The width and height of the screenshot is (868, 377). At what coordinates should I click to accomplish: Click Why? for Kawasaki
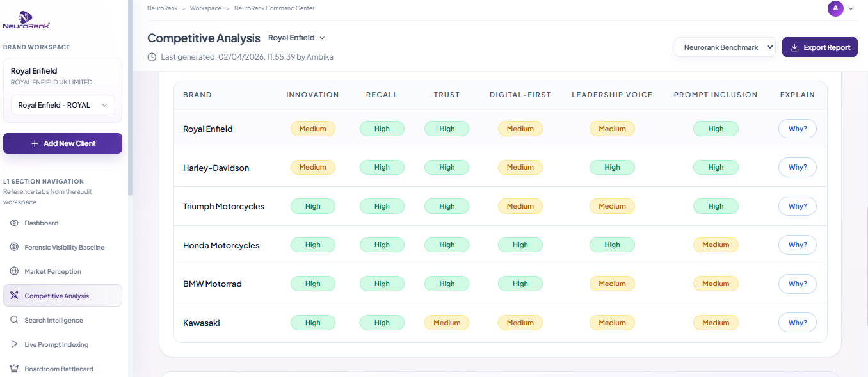click(x=798, y=323)
